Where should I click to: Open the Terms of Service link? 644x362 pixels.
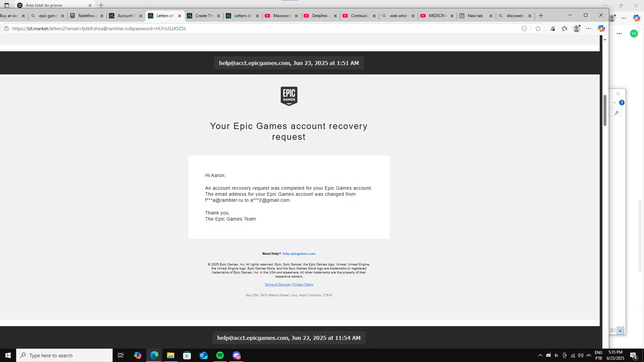coord(277,285)
